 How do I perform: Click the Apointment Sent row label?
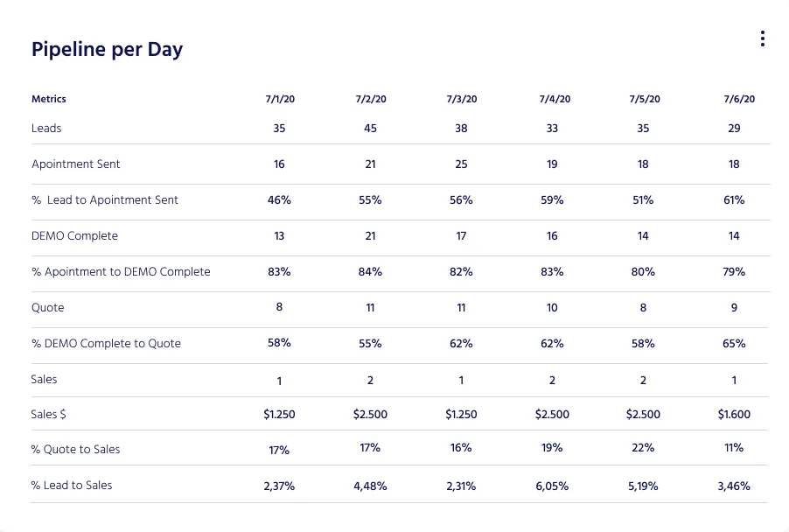pos(75,164)
